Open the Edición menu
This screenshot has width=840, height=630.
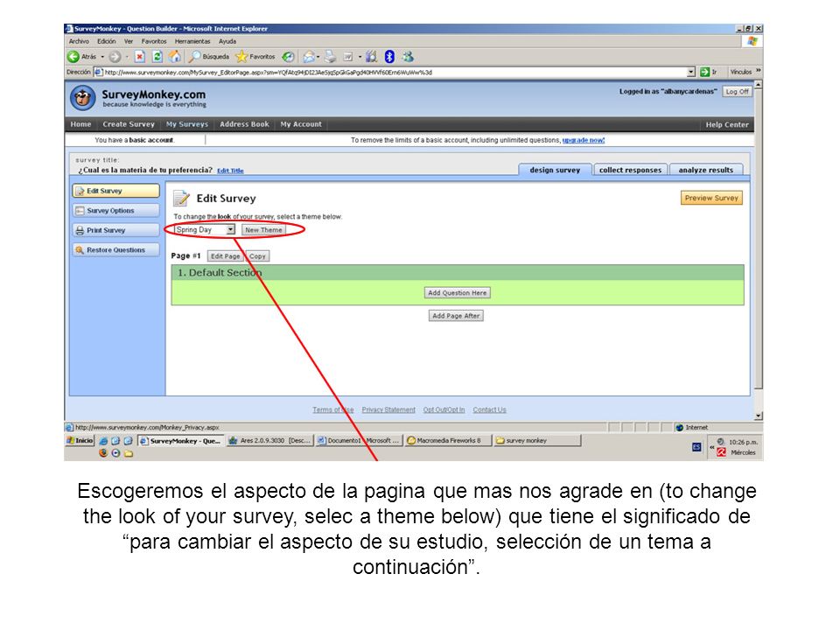coord(107,41)
